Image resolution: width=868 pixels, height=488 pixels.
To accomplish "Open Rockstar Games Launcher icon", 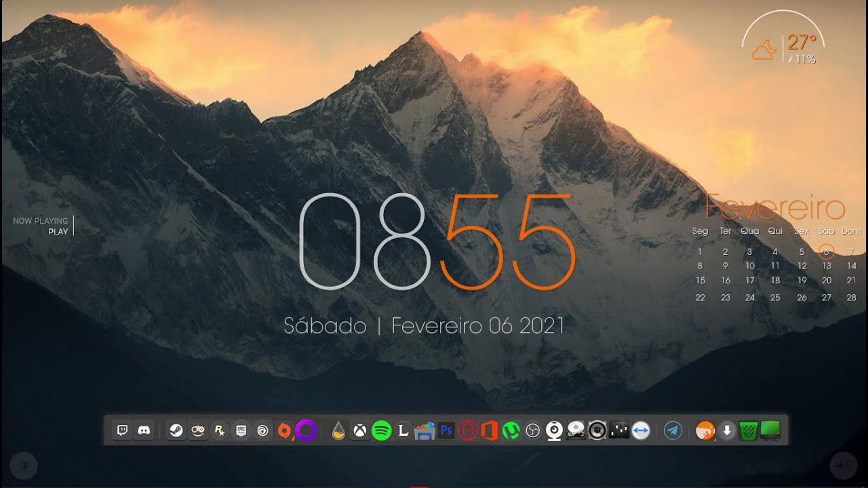I will [219, 430].
